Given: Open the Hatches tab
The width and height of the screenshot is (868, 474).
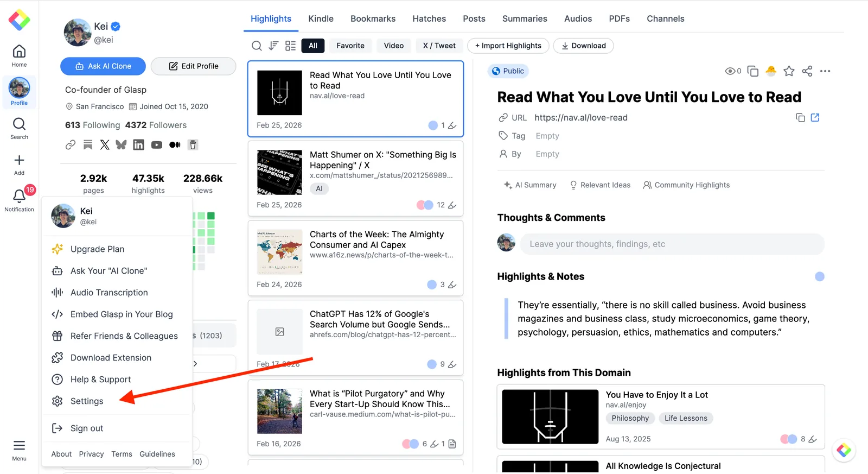Looking at the screenshot, I should tap(429, 18).
